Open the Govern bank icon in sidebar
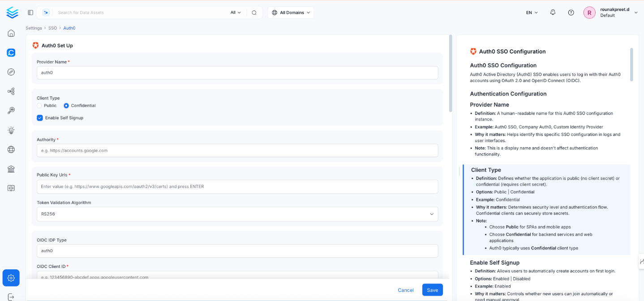This screenshot has width=644, height=301. click(11, 169)
